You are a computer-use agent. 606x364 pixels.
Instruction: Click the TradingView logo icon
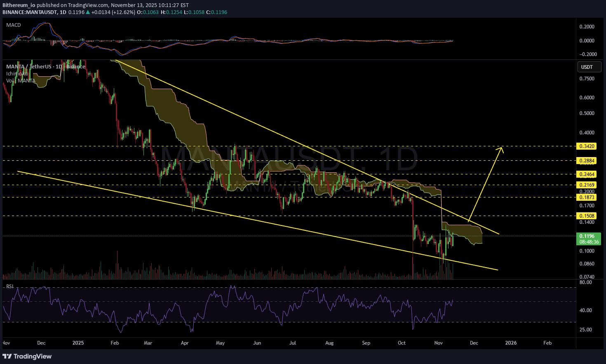click(7, 356)
